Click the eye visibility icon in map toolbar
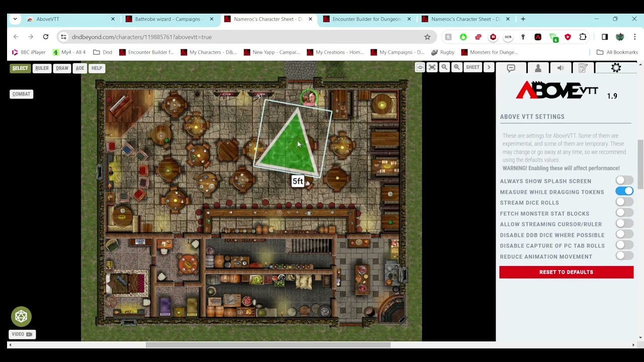 coord(420,67)
